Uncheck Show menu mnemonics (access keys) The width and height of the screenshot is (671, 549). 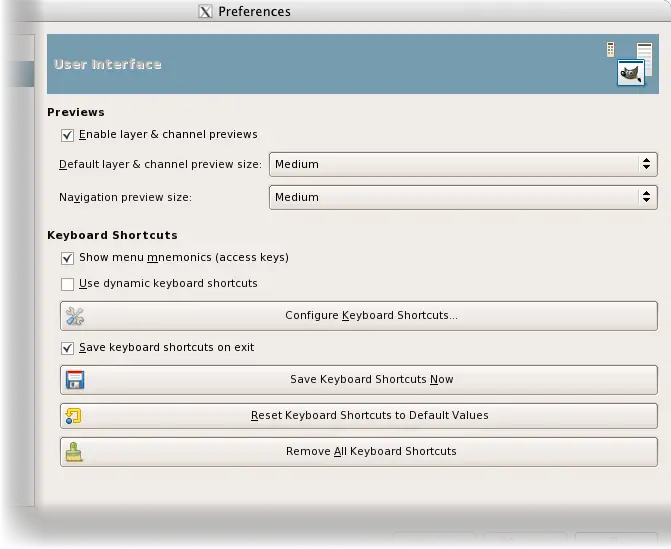[x=68, y=258]
